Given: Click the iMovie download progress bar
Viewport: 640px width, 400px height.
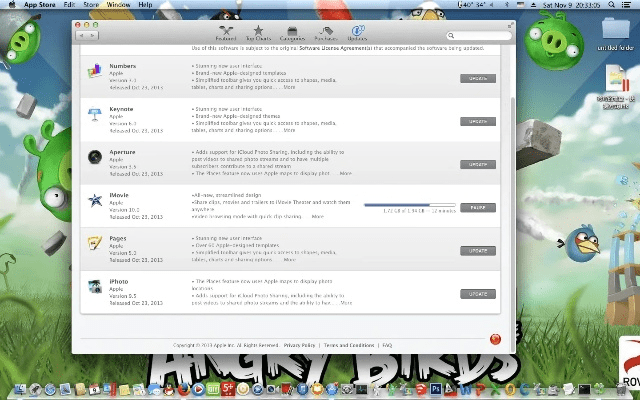Looking at the screenshot, I should click(409, 205).
